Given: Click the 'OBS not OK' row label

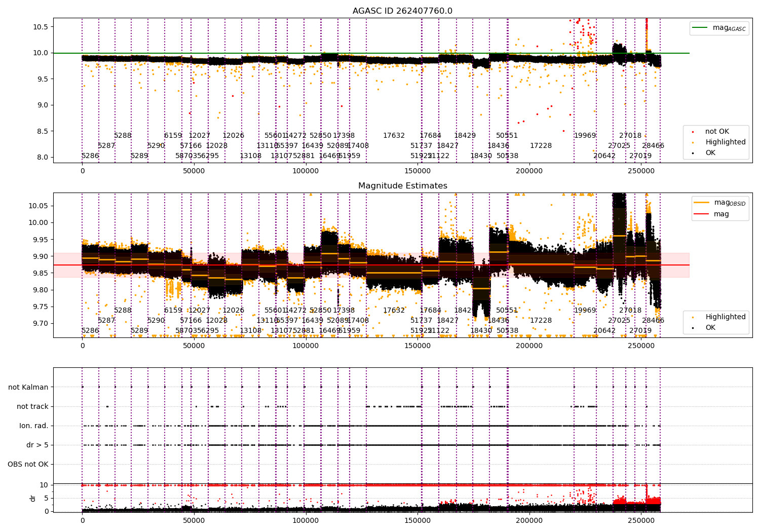Looking at the screenshot, I should pos(28,464).
